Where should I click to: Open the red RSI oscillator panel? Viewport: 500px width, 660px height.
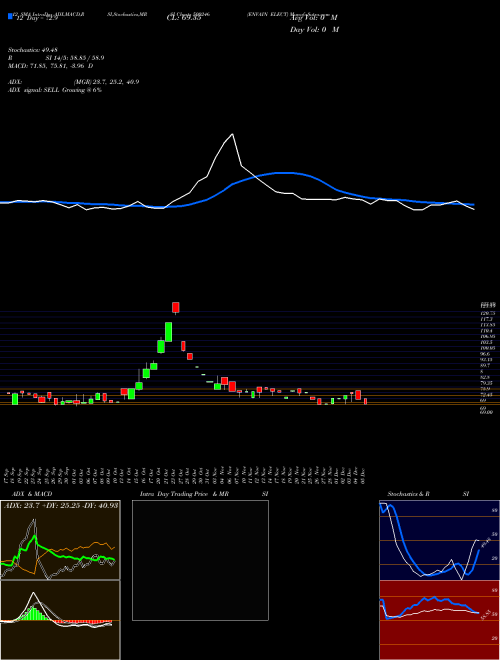tap(439, 620)
